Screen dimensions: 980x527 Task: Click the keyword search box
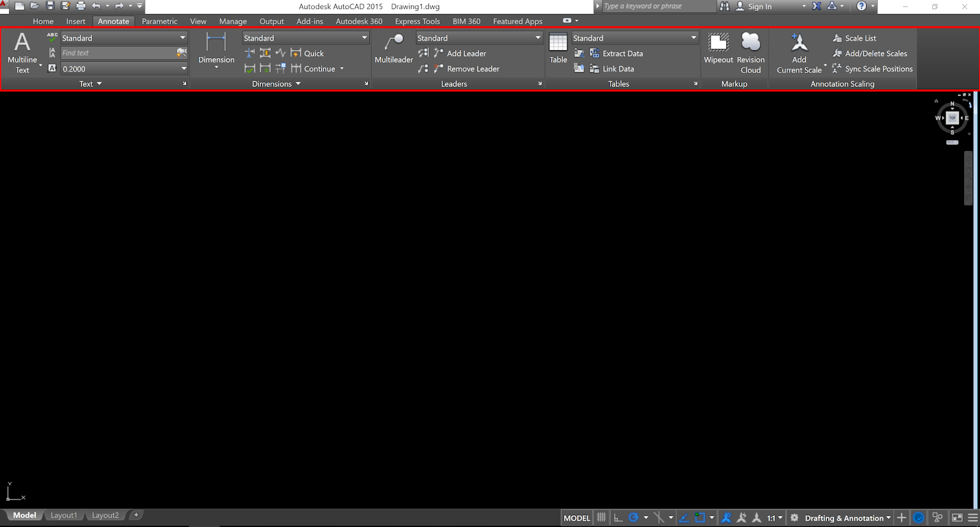658,6
